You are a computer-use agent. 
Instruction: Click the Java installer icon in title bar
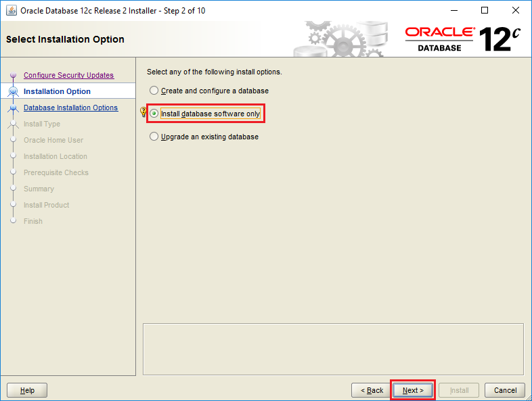(12, 11)
